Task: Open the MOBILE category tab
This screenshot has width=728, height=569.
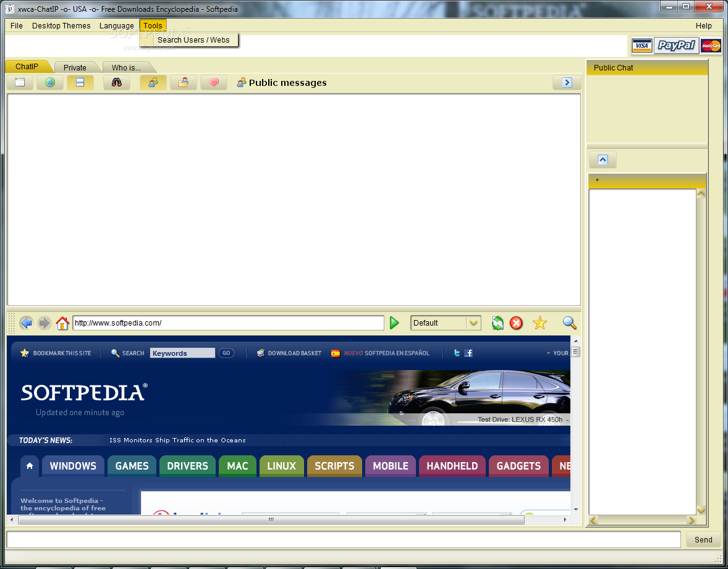Action: coord(391,466)
